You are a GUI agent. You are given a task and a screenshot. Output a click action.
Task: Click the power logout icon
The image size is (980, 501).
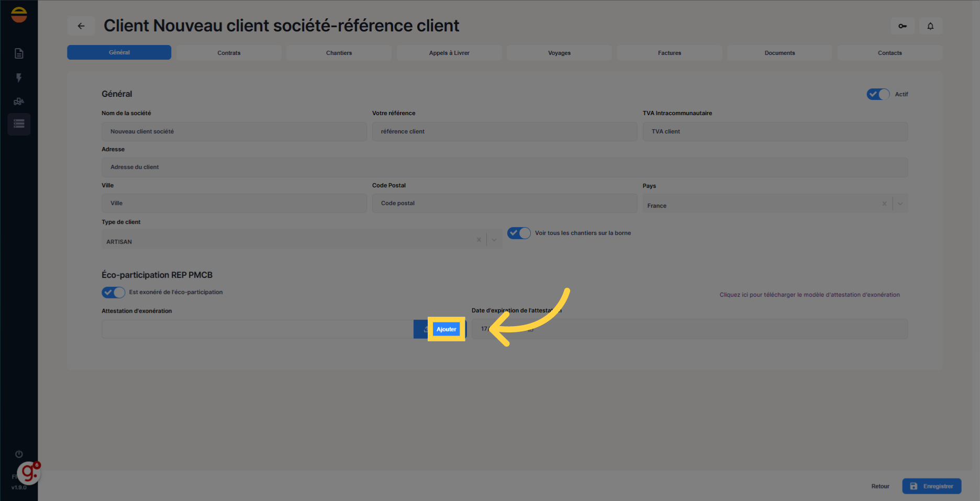[19, 454]
